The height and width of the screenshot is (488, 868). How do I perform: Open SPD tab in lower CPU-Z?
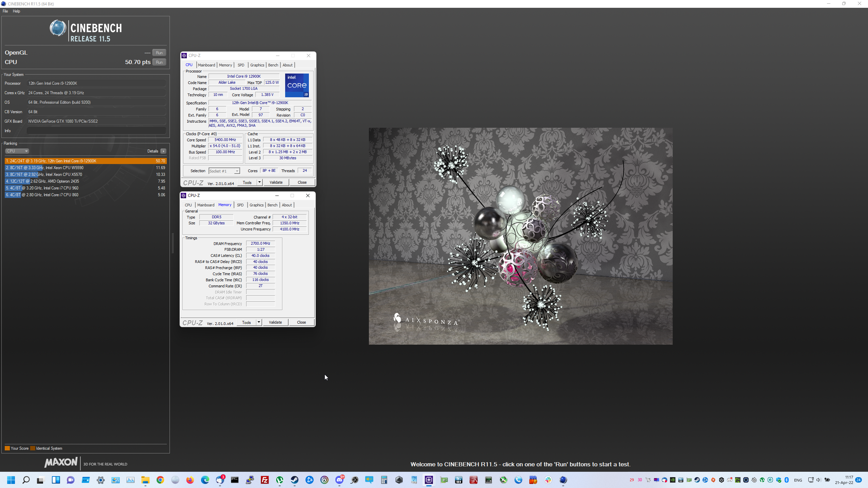click(240, 205)
